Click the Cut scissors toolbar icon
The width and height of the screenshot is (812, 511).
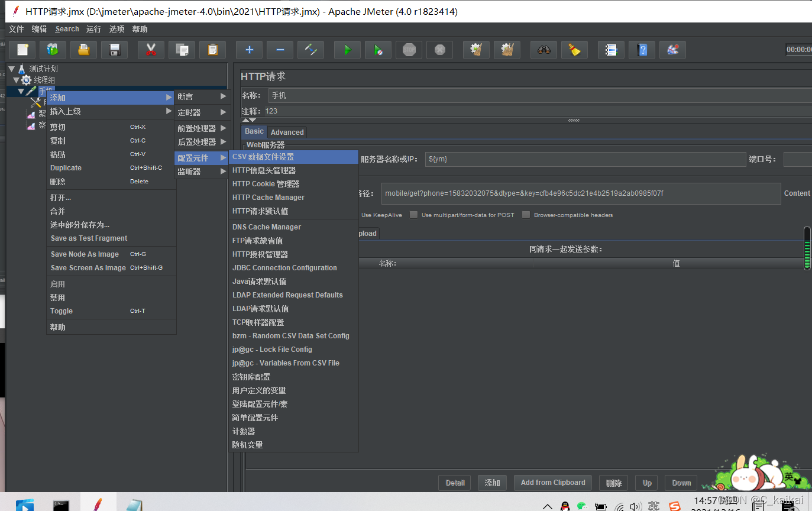tap(151, 50)
